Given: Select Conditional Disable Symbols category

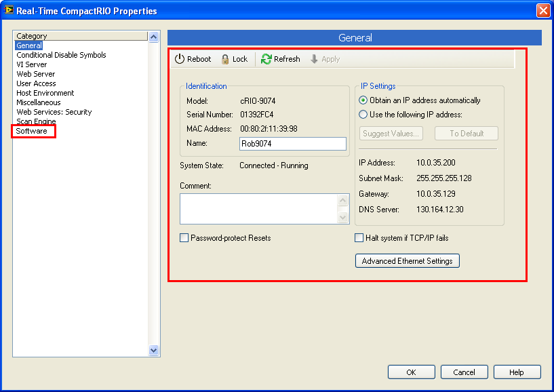Looking at the screenshot, I should 61,55.
